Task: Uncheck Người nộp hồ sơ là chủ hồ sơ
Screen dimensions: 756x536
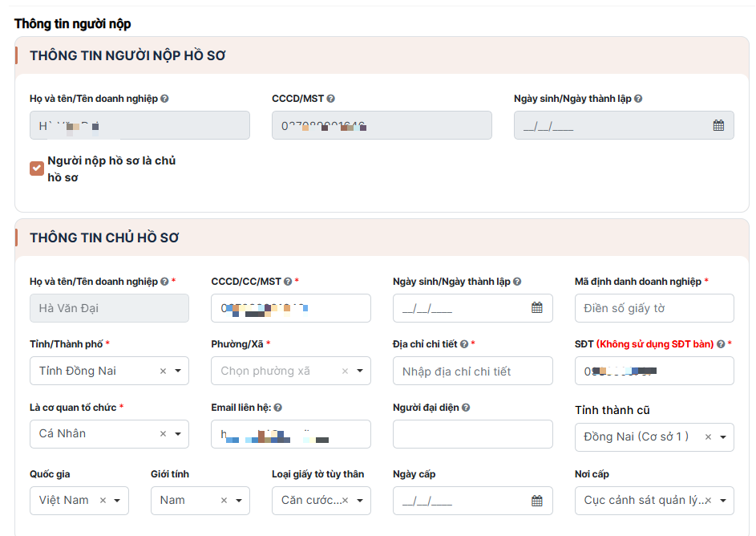Action: (37, 168)
